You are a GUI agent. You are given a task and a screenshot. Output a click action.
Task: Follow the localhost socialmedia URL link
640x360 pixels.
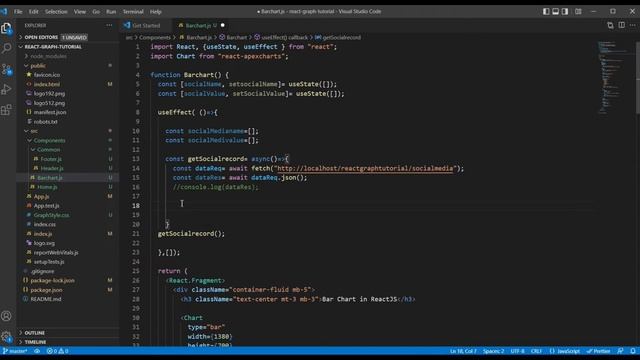tap(365, 168)
